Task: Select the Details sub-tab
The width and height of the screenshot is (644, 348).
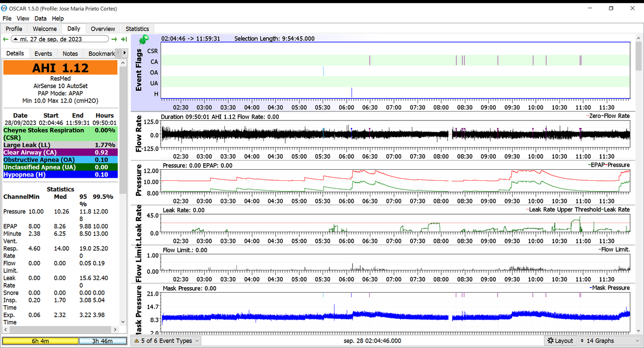Action: point(15,53)
